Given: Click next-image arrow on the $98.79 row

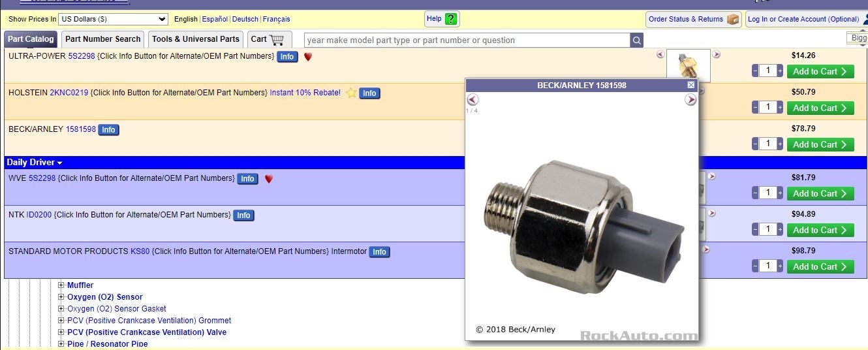Looking at the screenshot, I should (x=705, y=249).
